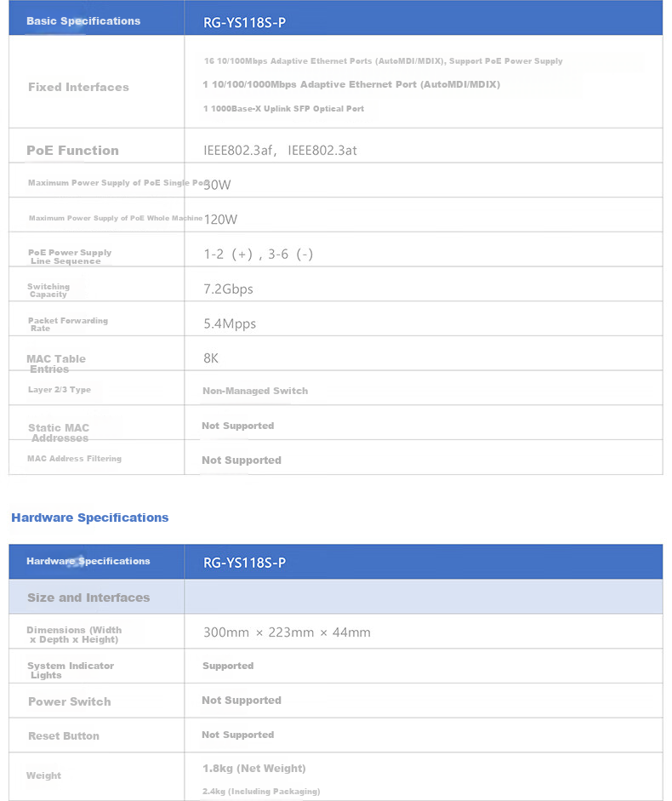672x801 pixels.
Task: Select the 'Size and Interfaces' subheading
Action: (88, 598)
